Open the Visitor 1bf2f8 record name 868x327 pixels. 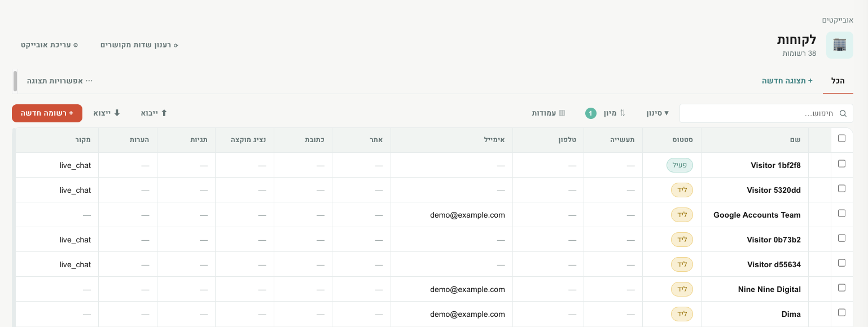(x=775, y=165)
